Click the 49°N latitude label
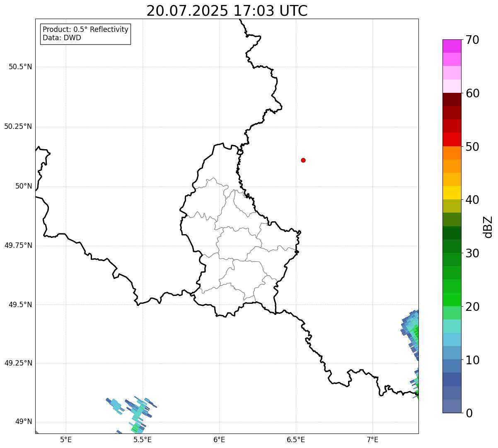The image size is (498, 448). (x=24, y=422)
